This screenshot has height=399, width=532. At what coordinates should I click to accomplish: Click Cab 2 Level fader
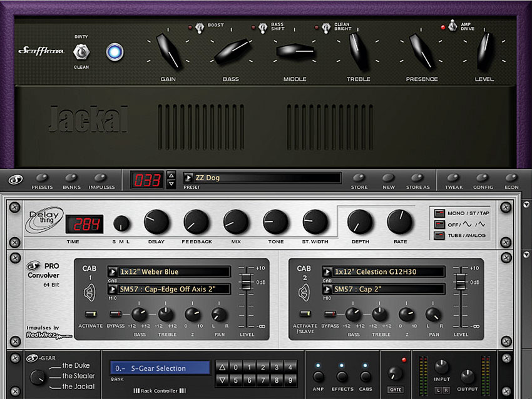(461, 281)
